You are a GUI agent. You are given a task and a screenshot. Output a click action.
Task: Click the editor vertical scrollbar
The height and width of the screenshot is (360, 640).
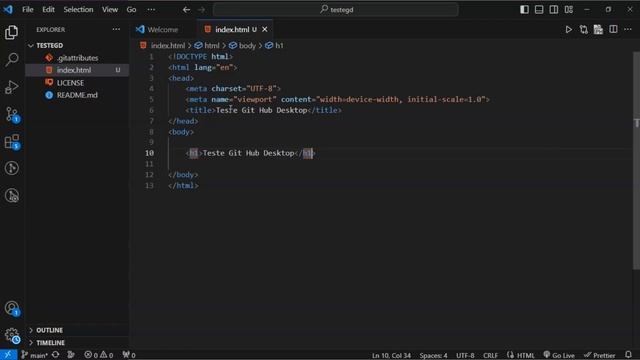click(x=636, y=159)
